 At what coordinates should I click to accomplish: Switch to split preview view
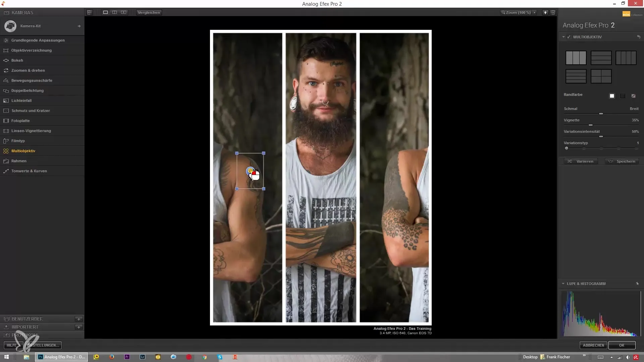[114, 12]
